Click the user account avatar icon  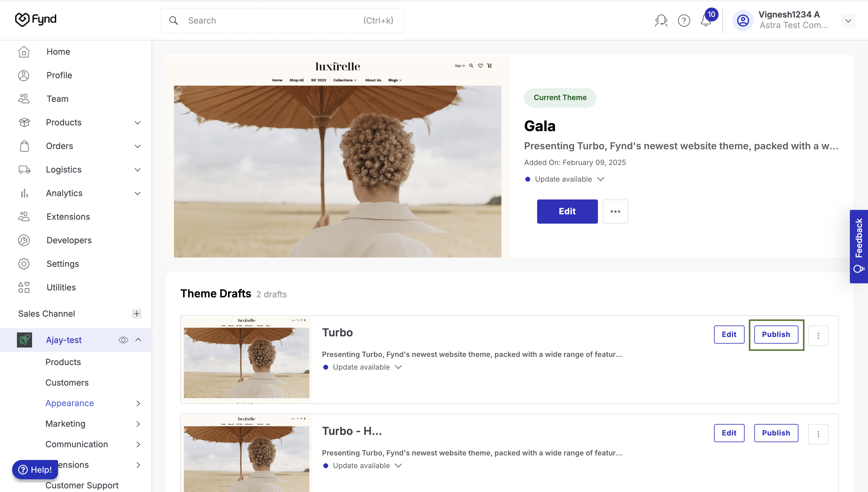pyautogui.click(x=742, y=21)
